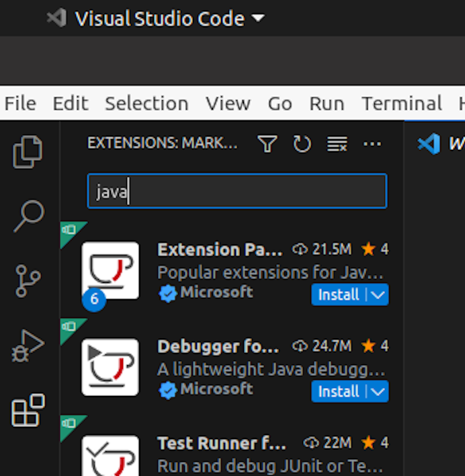This screenshot has height=476, width=465.
Task: Open the Visual Studio Code app menu arrow
Action: click(x=258, y=18)
